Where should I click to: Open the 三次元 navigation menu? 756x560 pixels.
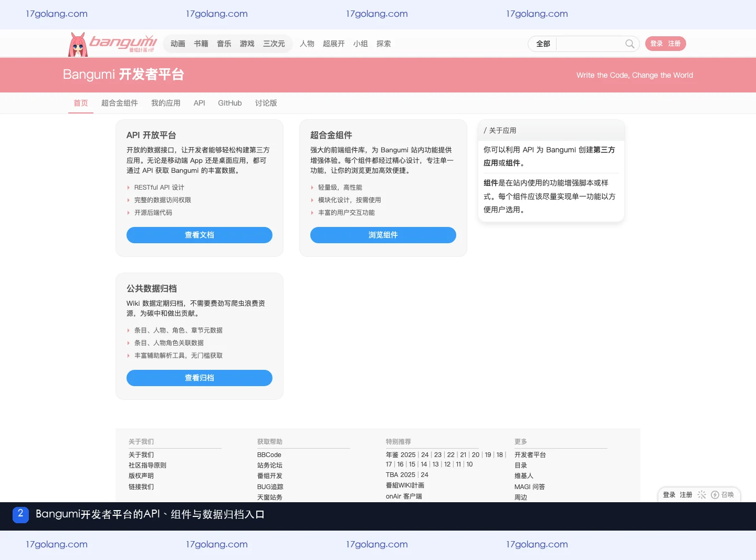point(274,44)
